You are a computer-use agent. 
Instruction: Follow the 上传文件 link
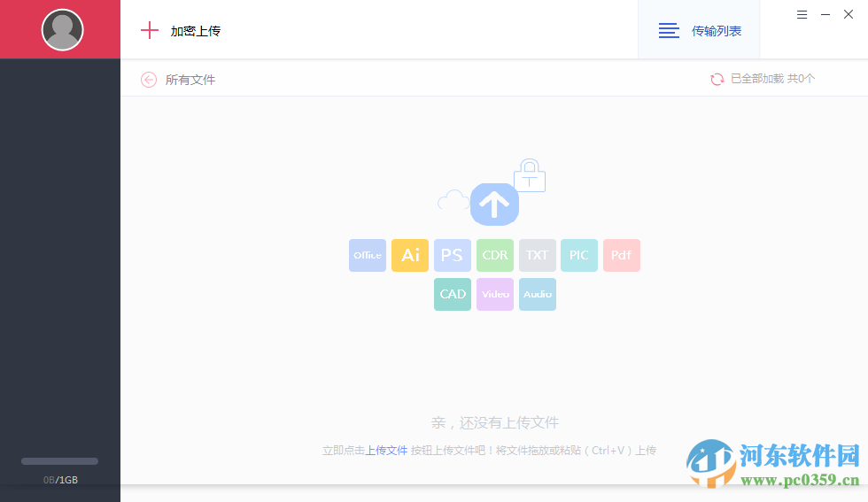(386, 451)
